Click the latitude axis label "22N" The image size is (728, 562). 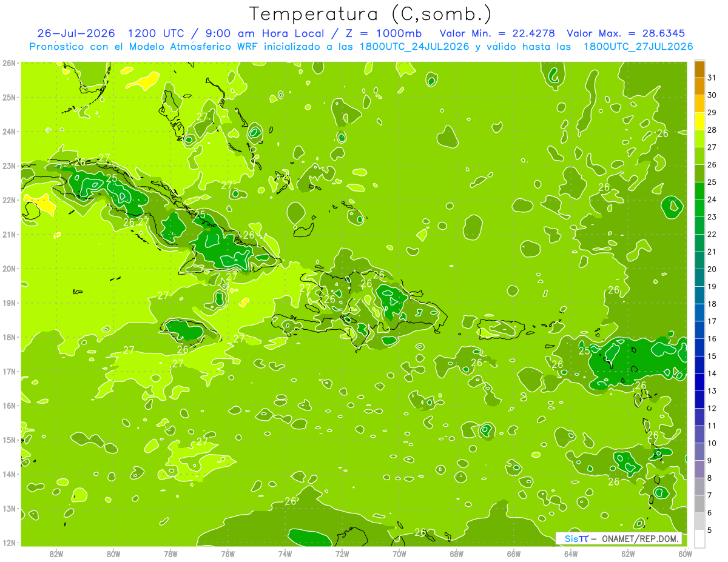(9, 200)
